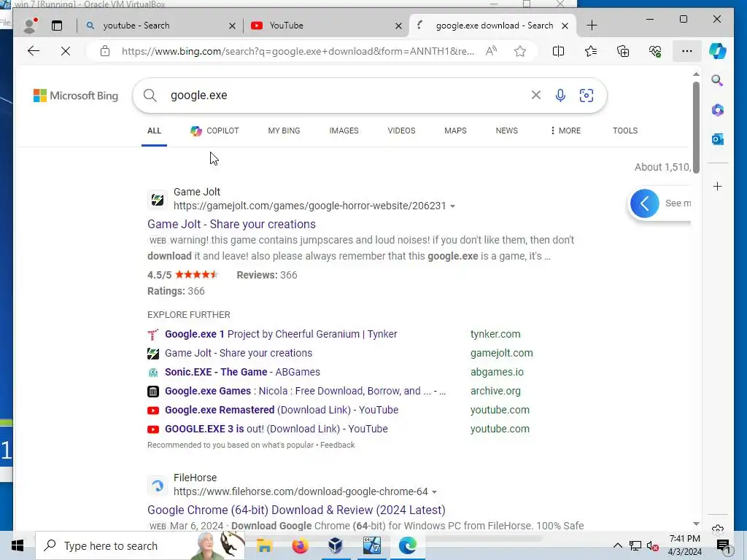The image size is (747, 560).
Task: Expand the MORE search categories menu
Action: point(565,131)
